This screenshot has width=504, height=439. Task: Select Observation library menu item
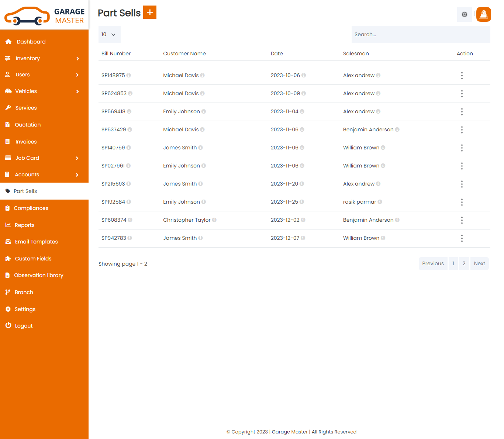(x=38, y=275)
